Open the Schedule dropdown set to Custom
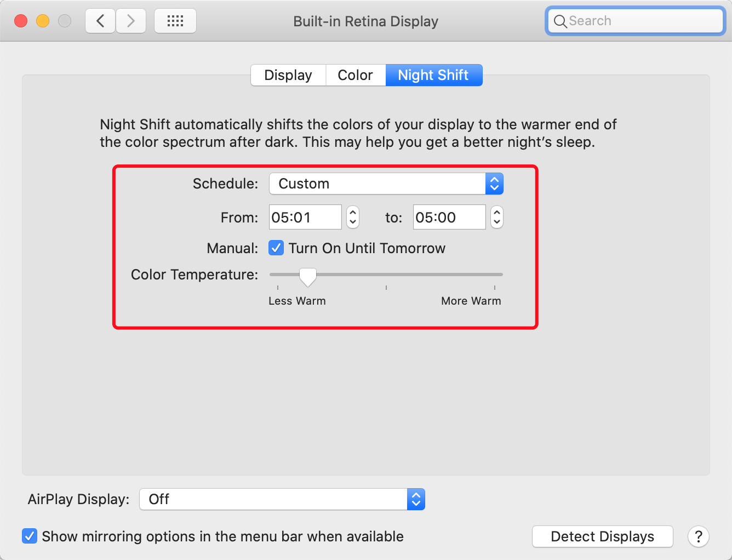 pos(386,184)
